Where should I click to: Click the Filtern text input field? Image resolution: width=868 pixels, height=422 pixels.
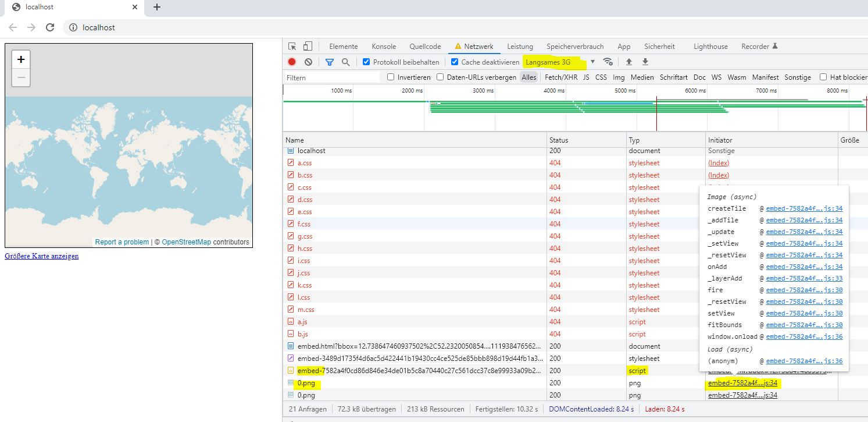331,77
